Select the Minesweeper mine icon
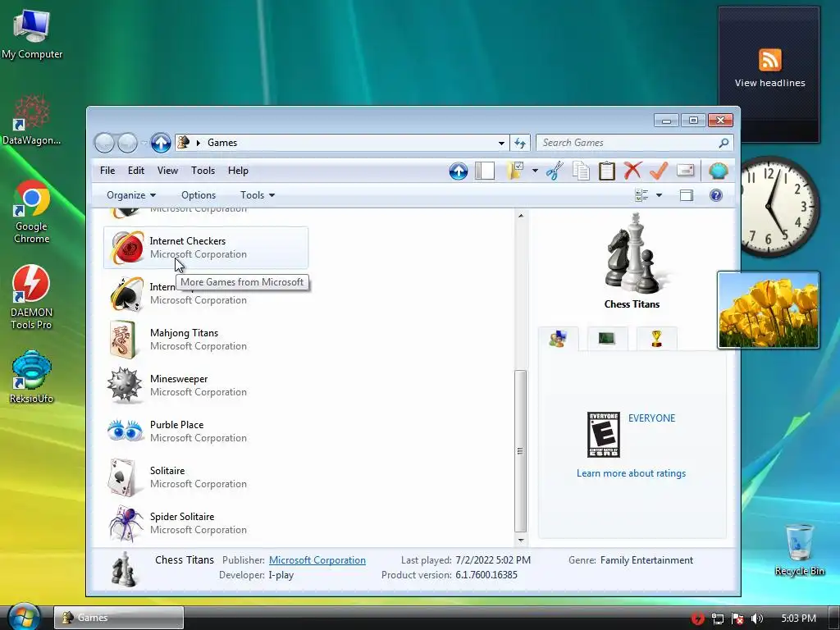The image size is (840, 630). coord(125,385)
